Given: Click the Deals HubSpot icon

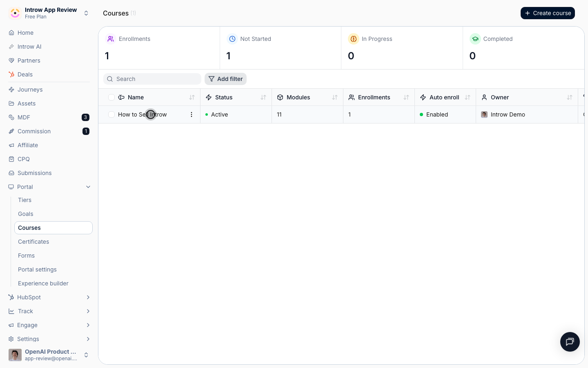Looking at the screenshot, I should pyautogui.click(x=11, y=74).
